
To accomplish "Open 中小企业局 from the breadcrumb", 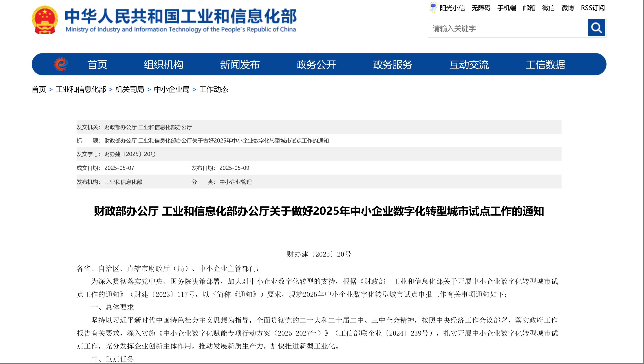I will 172,90.
